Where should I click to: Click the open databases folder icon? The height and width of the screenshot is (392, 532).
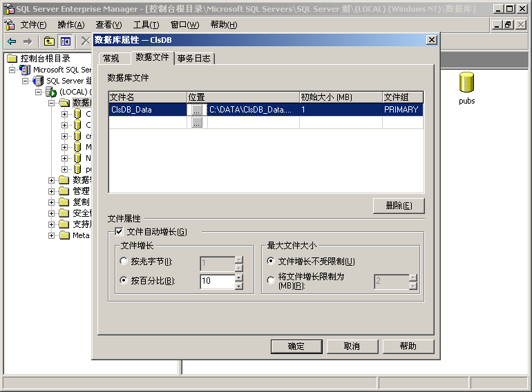64,103
